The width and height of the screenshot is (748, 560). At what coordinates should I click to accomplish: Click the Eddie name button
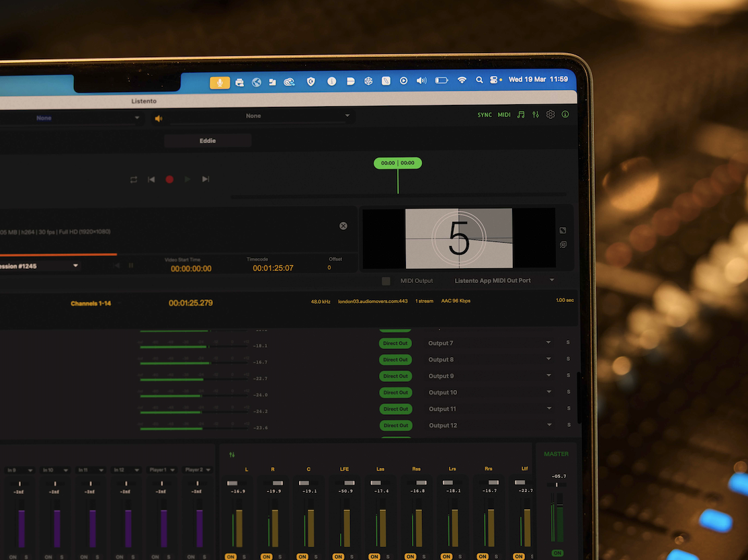click(207, 140)
